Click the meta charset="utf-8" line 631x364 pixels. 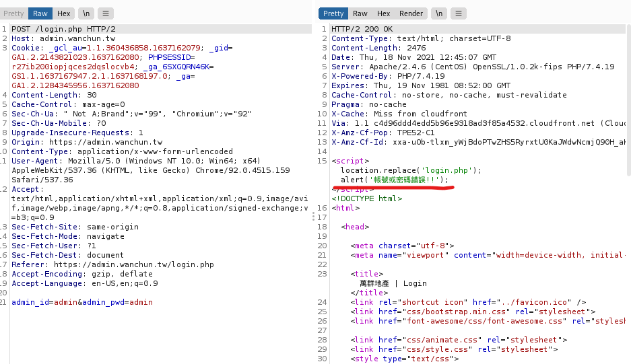(x=402, y=246)
